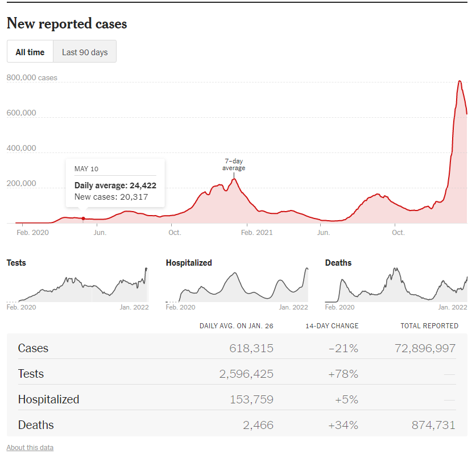The width and height of the screenshot is (476, 454).
Task: Click the 14-day change column header
Action: [332, 326]
